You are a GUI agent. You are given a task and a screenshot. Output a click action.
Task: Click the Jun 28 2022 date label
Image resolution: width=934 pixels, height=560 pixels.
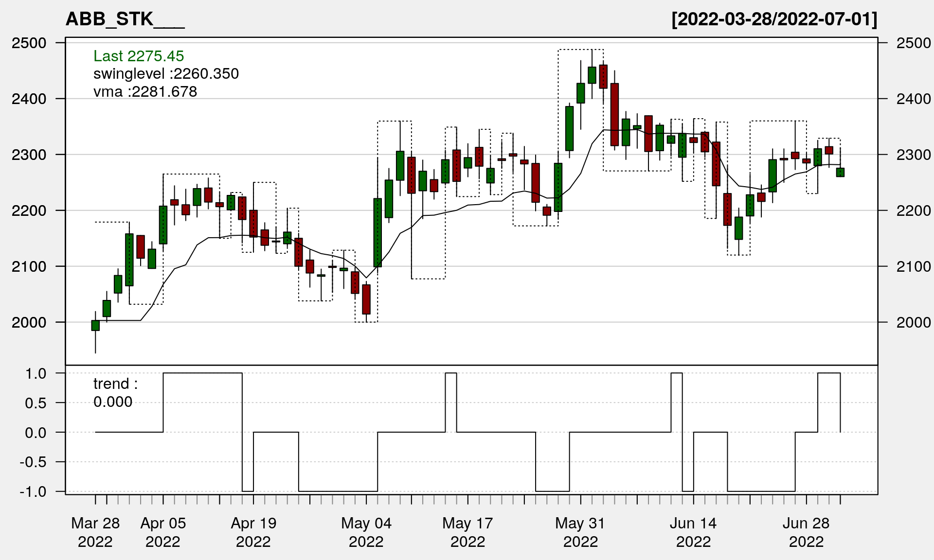coord(806,532)
